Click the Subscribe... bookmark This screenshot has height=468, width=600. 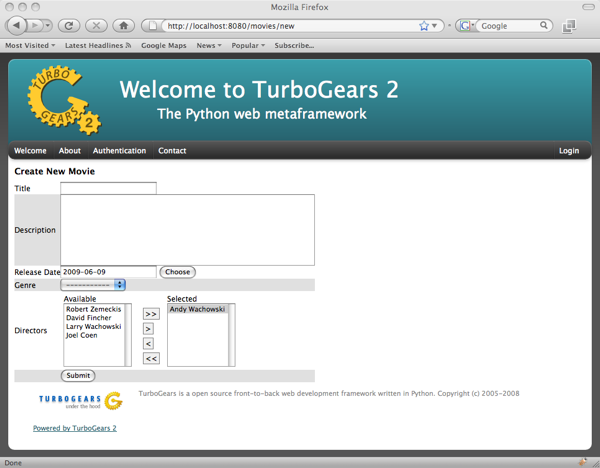tap(294, 45)
